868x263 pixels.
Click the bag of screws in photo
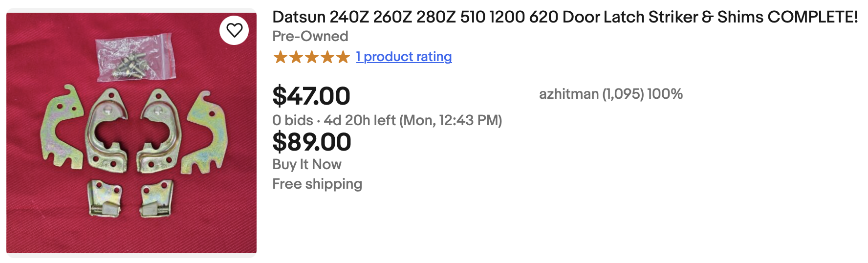pyautogui.click(x=135, y=59)
